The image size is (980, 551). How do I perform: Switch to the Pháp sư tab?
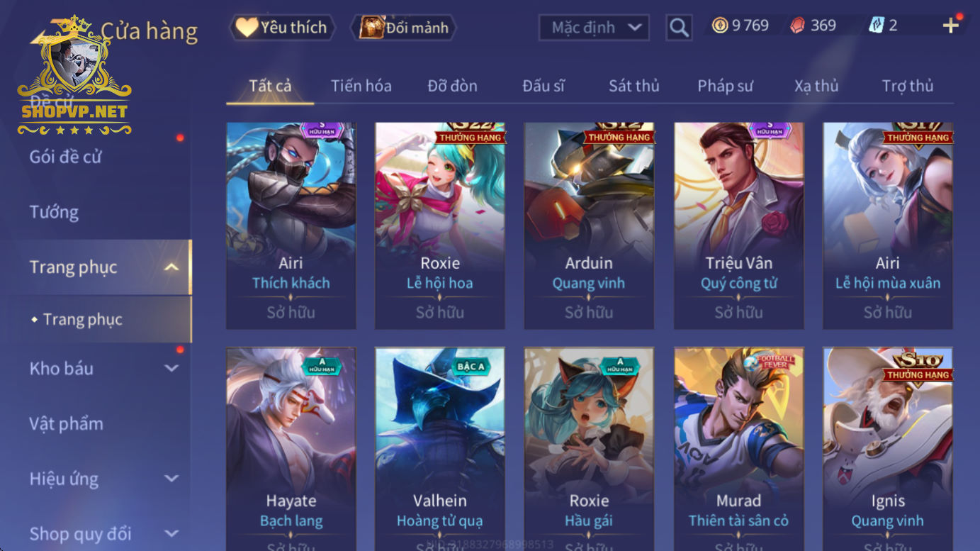[725, 86]
